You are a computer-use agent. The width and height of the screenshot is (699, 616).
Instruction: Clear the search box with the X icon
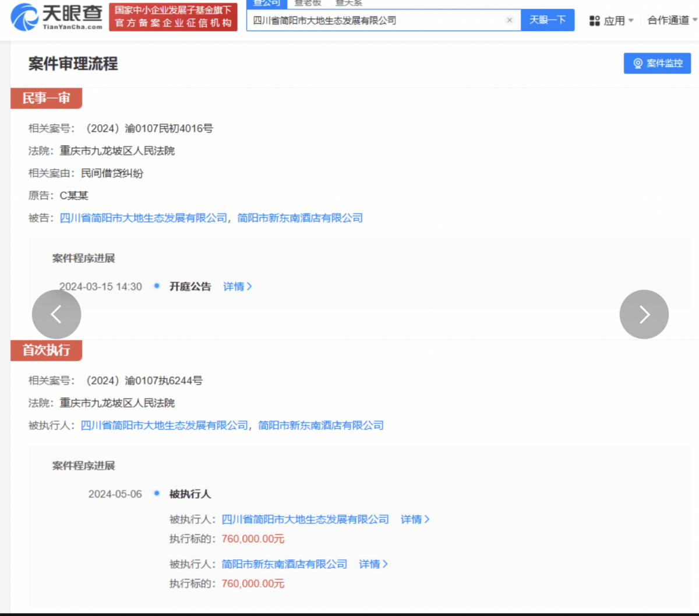(510, 20)
